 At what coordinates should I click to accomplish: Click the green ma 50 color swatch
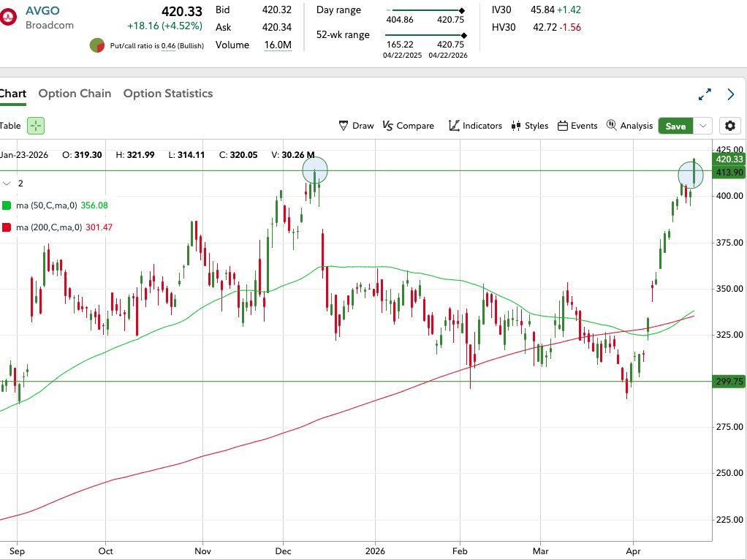tap(6, 205)
